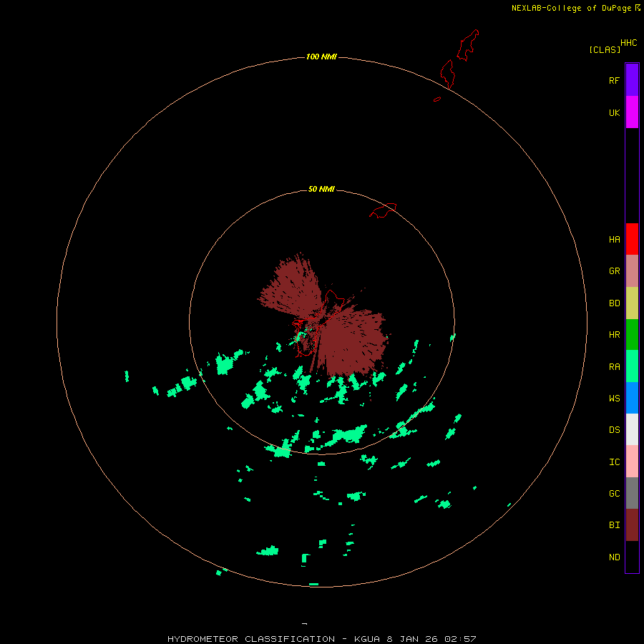Click the DS legend label

click(x=614, y=429)
